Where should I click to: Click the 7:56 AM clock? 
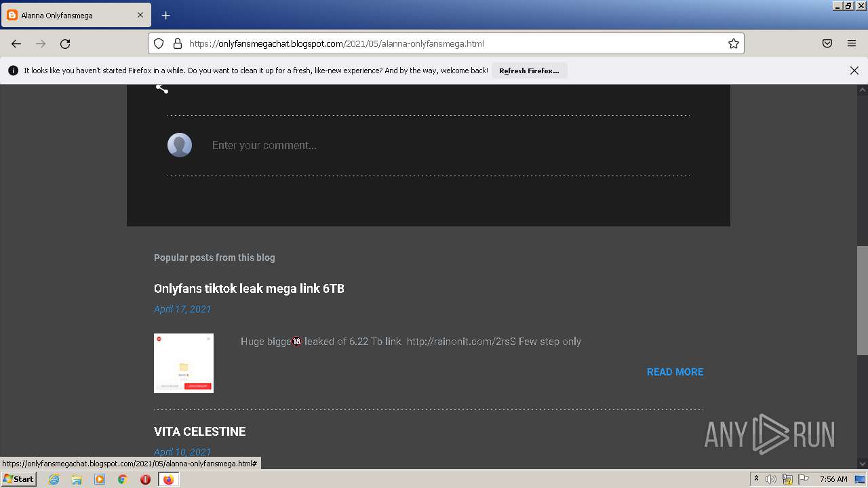pyautogui.click(x=833, y=479)
